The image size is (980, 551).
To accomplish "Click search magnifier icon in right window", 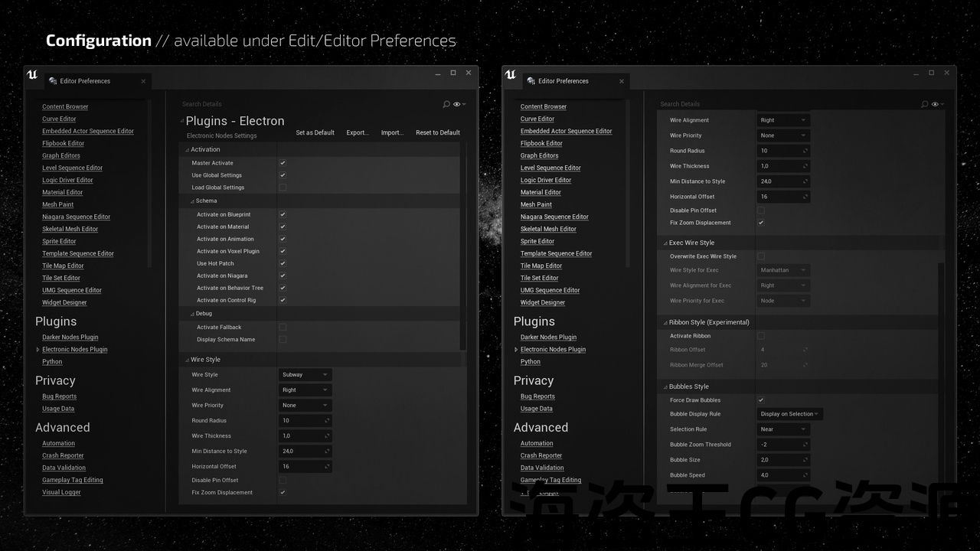I will 925,104.
